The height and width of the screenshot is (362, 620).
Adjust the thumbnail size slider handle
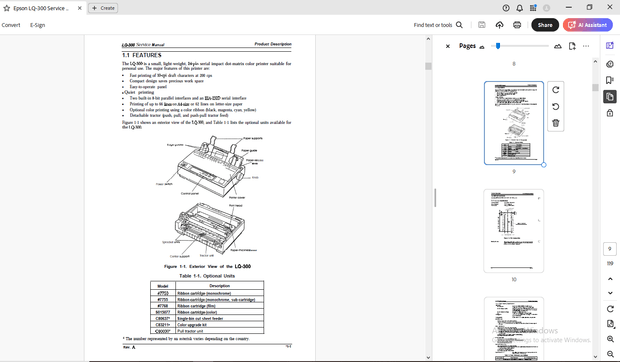pyautogui.click(x=498, y=46)
